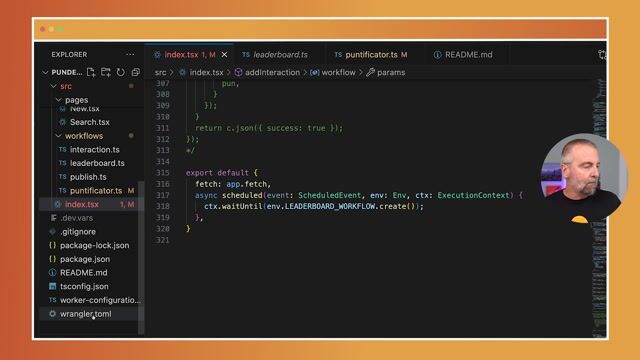Click the minimap on the editor right edge
Viewport: 640px width, 360px height.
pos(599,208)
